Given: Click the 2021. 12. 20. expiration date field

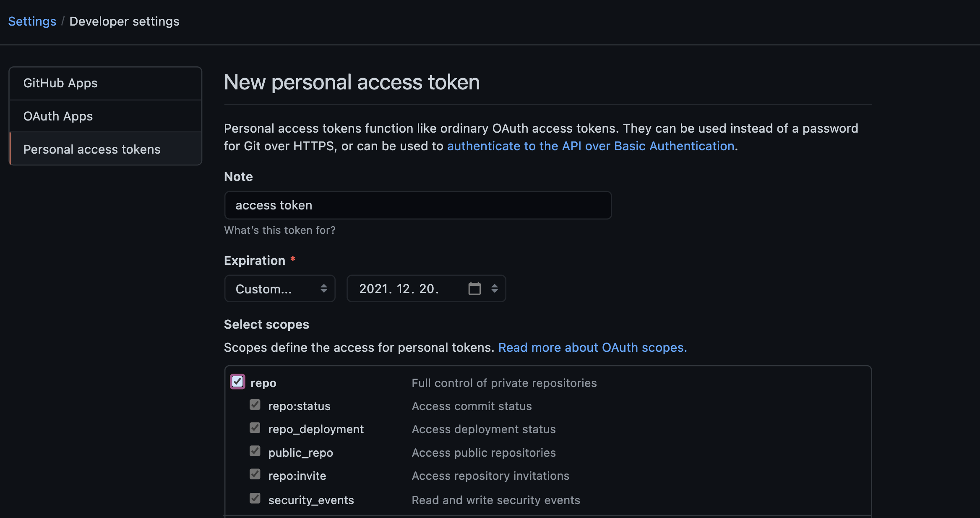Looking at the screenshot, I should click(426, 288).
